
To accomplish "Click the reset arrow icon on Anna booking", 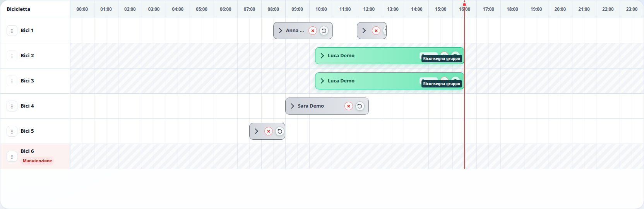I will (324, 31).
